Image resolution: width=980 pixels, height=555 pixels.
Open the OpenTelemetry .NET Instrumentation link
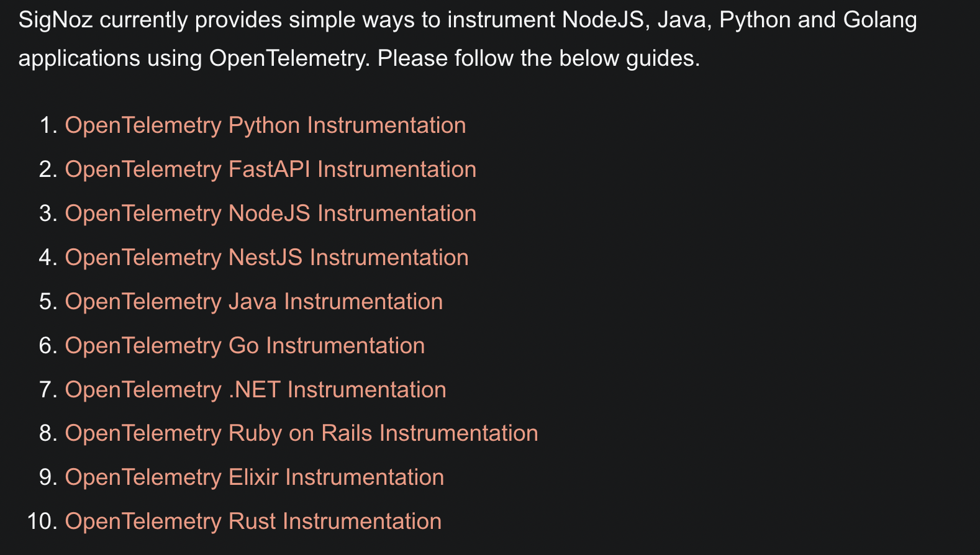tap(255, 390)
